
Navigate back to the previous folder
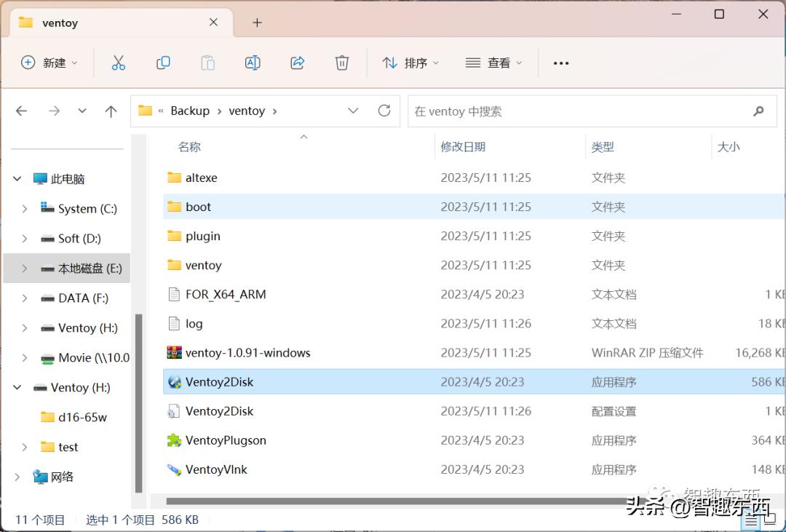coord(22,111)
